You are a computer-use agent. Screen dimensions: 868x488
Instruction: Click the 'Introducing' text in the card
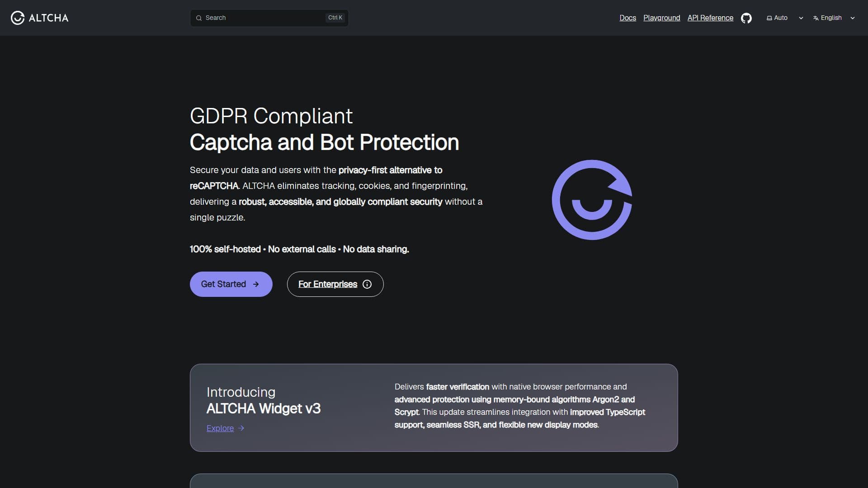tap(241, 392)
